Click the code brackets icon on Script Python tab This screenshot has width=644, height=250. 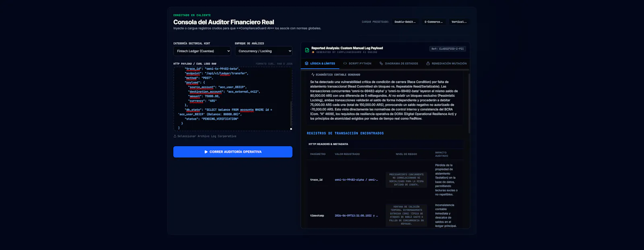click(x=345, y=64)
